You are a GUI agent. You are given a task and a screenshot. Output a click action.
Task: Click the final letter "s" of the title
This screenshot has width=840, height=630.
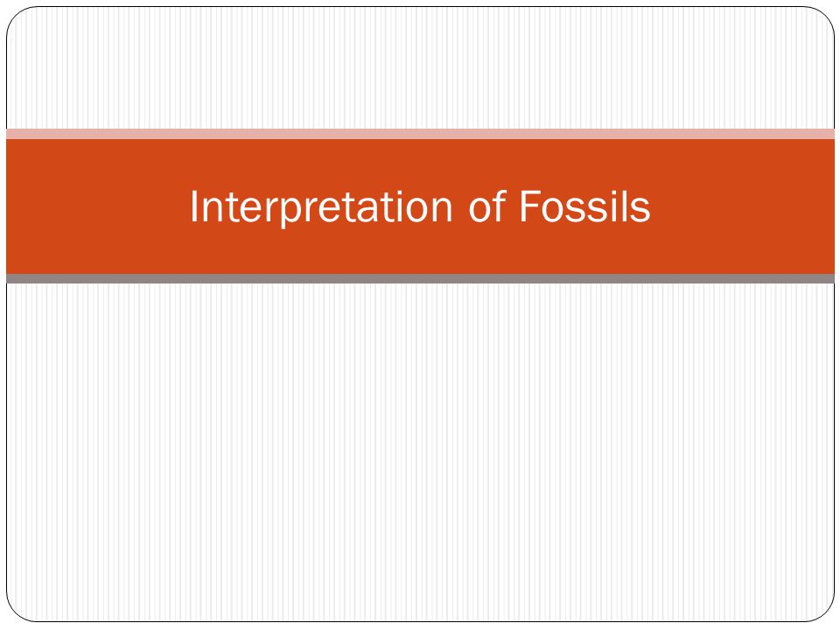(640, 211)
